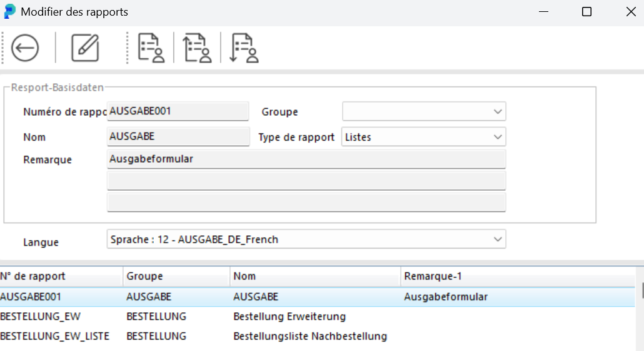Click the Nom field containing AUSGABE
The width and height of the screenshot is (644, 351).
click(178, 136)
